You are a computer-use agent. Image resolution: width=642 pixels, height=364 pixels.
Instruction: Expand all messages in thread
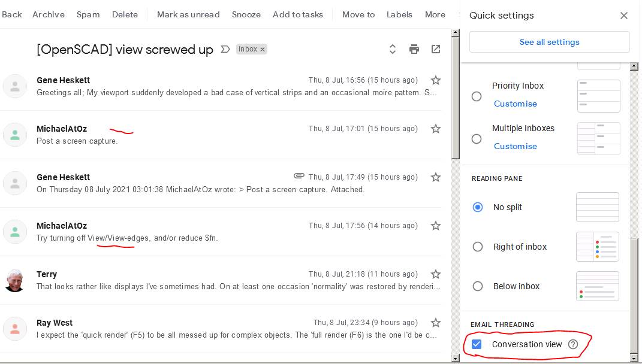[x=393, y=49]
